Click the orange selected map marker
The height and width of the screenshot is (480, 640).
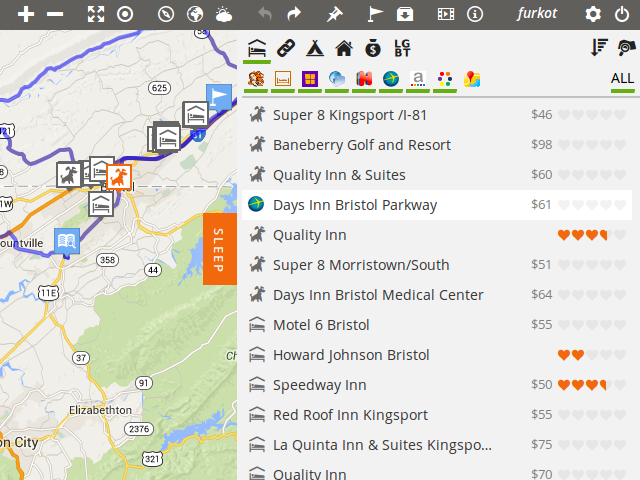[120, 177]
